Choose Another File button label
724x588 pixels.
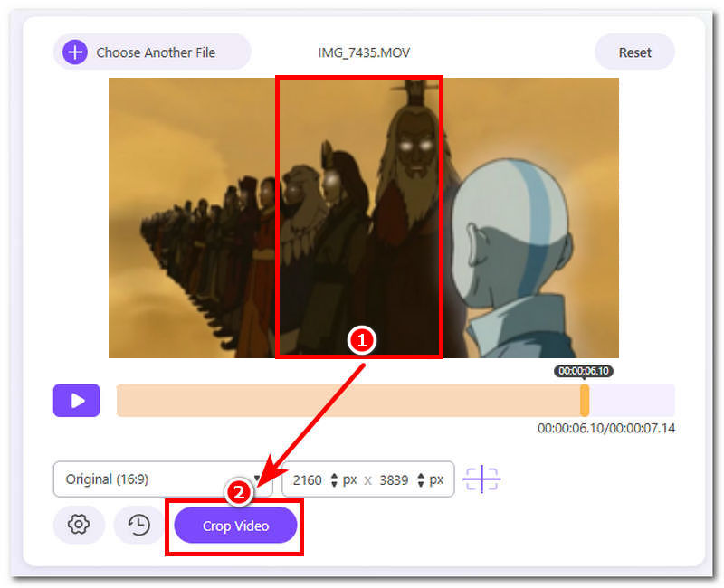click(156, 52)
